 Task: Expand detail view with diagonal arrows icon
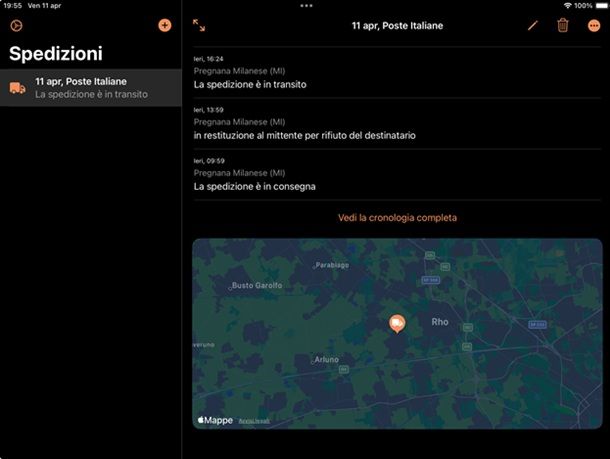pyautogui.click(x=199, y=25)
